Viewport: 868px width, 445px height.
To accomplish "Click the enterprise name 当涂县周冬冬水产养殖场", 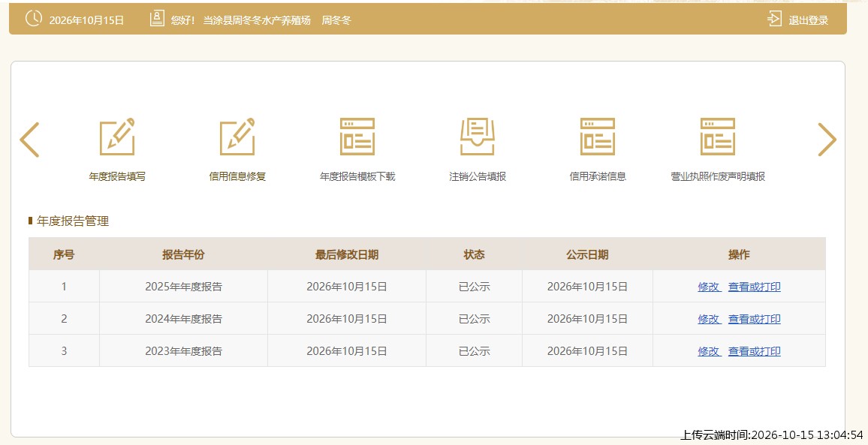I will (x=257, y=20).
